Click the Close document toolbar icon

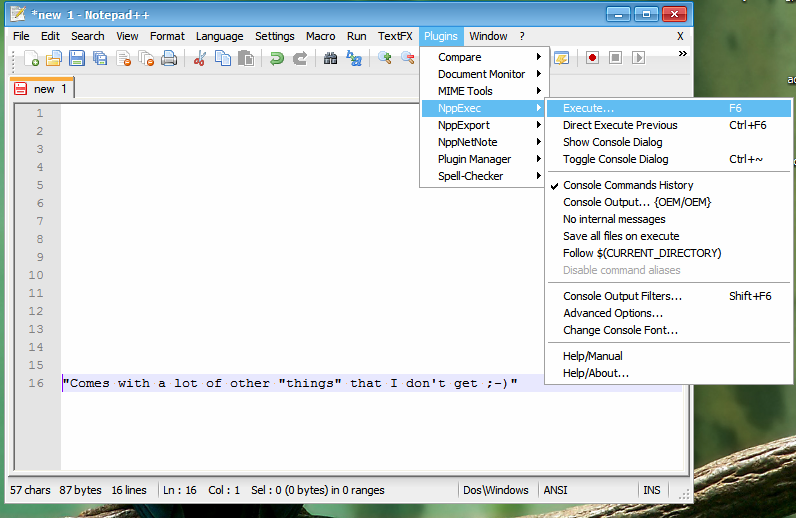pos(123,58)
